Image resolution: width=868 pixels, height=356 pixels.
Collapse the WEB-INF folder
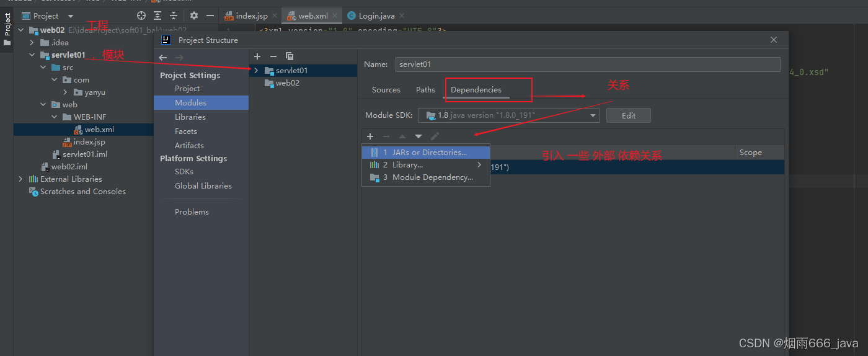(54, 117)
